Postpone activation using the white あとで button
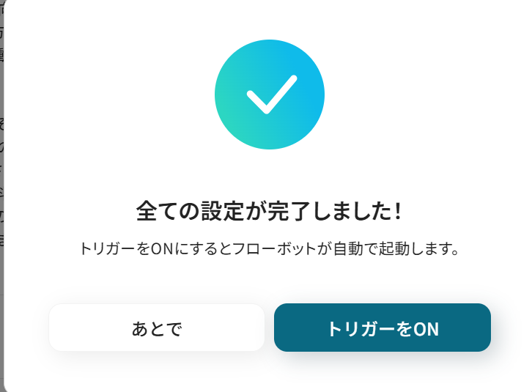This screenshot has height=392, width=532. [x=157, y=328]
